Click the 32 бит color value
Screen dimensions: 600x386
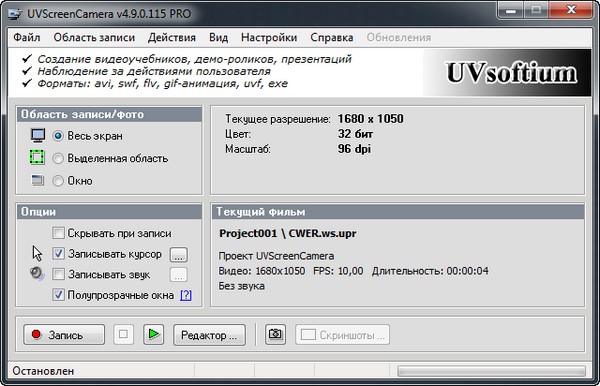(355, 134)
